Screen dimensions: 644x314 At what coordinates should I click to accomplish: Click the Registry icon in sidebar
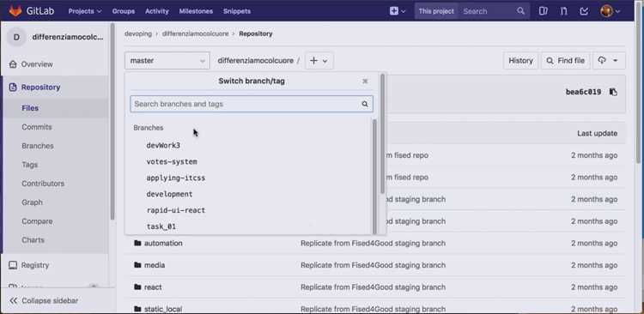(13, 265)
